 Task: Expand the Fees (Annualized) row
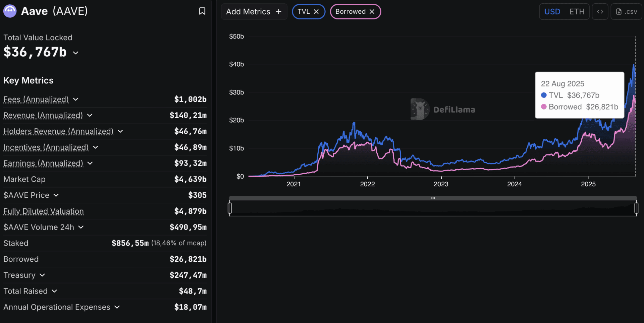[x=76, y=99]
